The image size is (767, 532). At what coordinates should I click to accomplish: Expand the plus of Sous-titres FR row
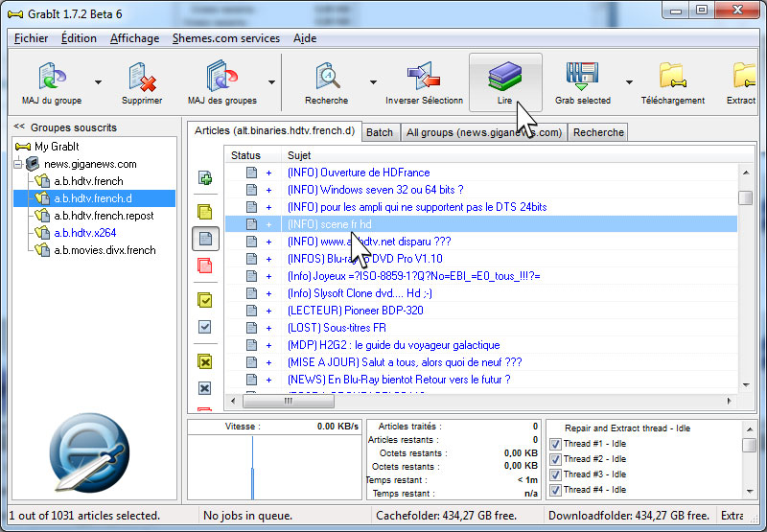[x=268, y=328]
